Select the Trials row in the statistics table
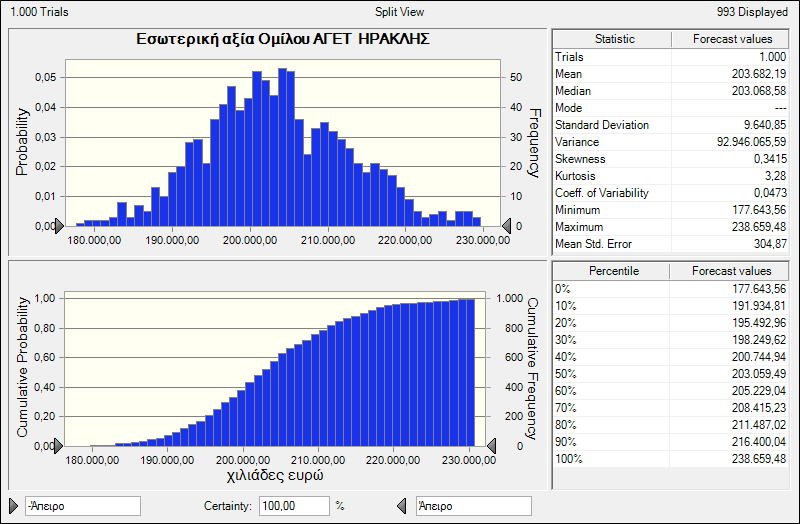This screenshot has height=524, width=800. (670, 57)
